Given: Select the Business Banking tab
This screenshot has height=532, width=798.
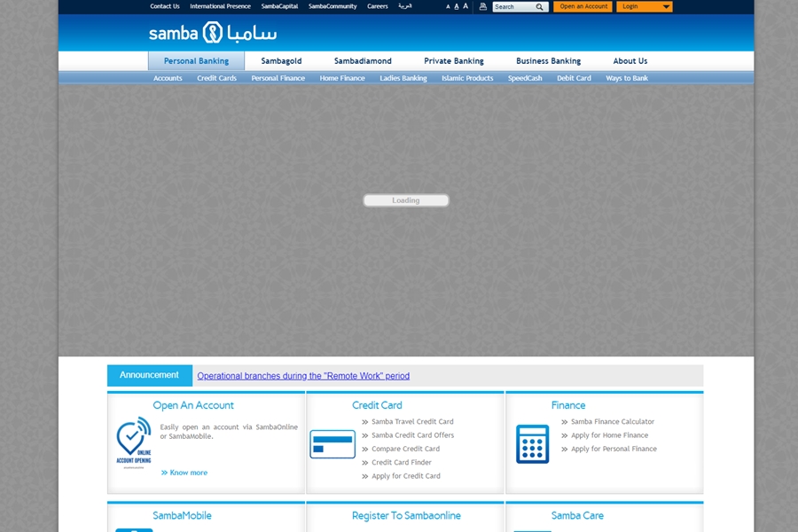Looking at the screenshot, I should click(548, 61).
